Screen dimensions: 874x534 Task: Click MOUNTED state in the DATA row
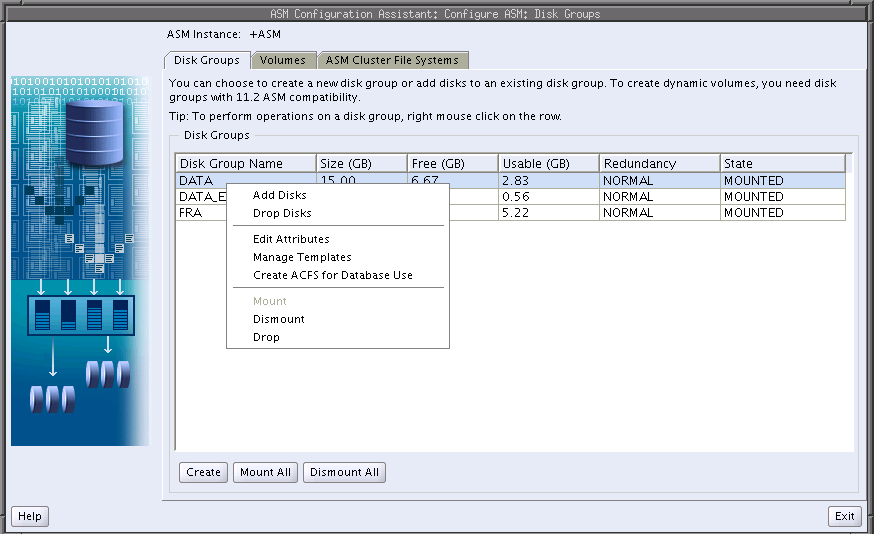754,181
